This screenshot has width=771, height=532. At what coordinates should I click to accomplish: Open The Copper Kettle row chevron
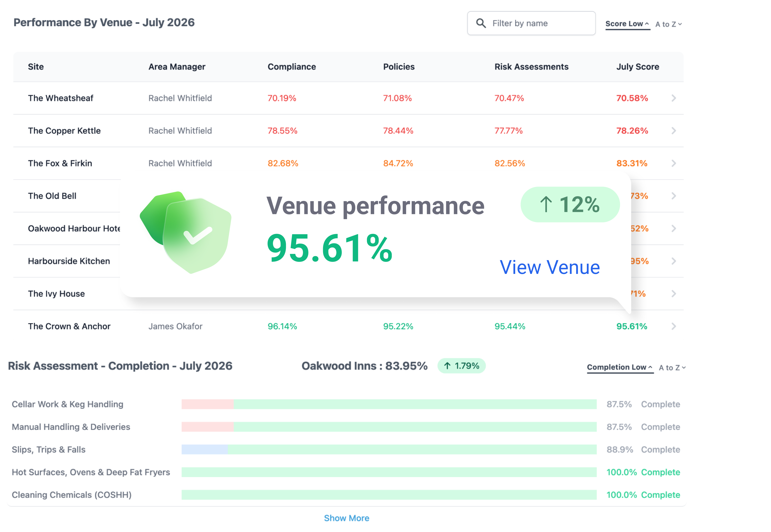[x=673, y=131]
